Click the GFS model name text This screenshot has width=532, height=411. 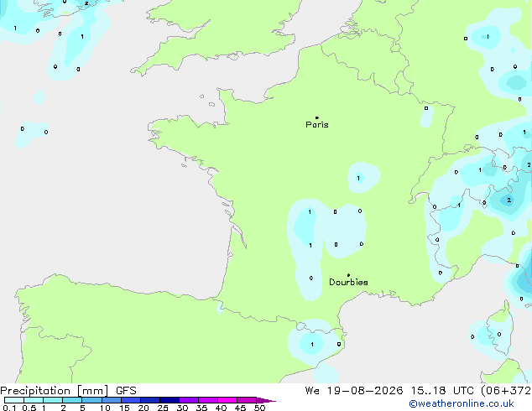126,391
